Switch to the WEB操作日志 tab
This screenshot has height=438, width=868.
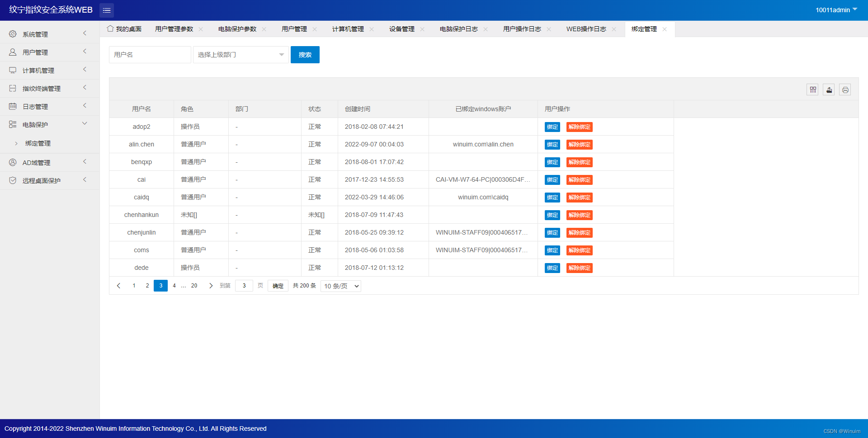pos(586,29)
